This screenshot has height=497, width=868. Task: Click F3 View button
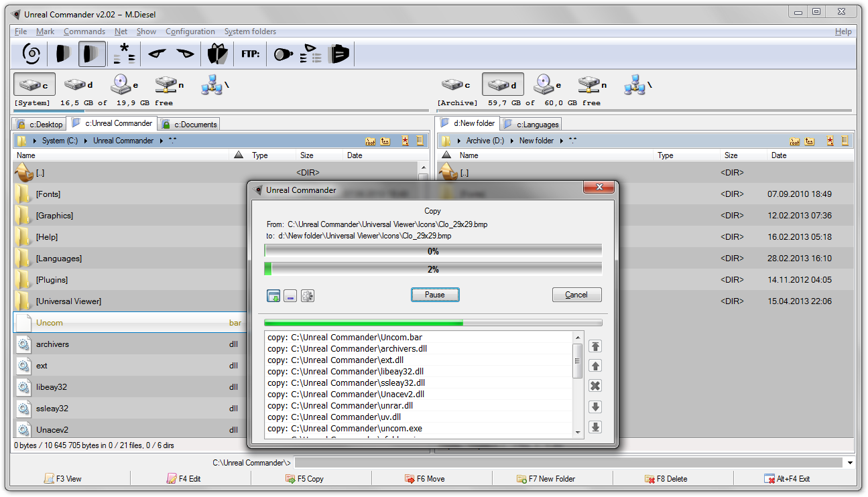[x=63, y=479]
